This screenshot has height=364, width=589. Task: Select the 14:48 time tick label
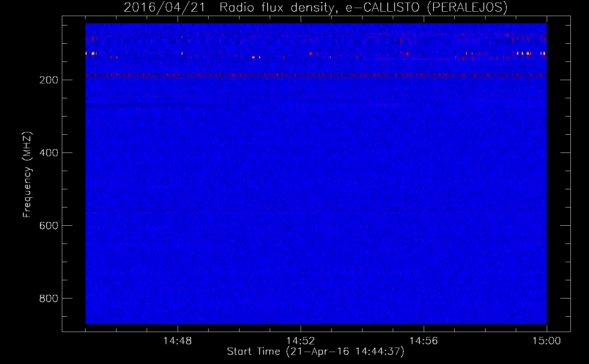[178, 341]
